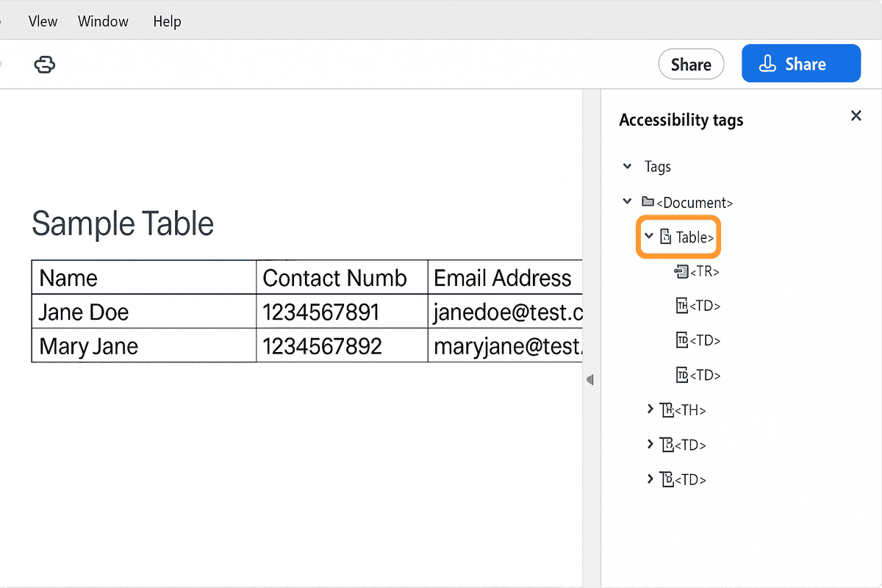Expand the <TH> tree node

click(650, 409)
